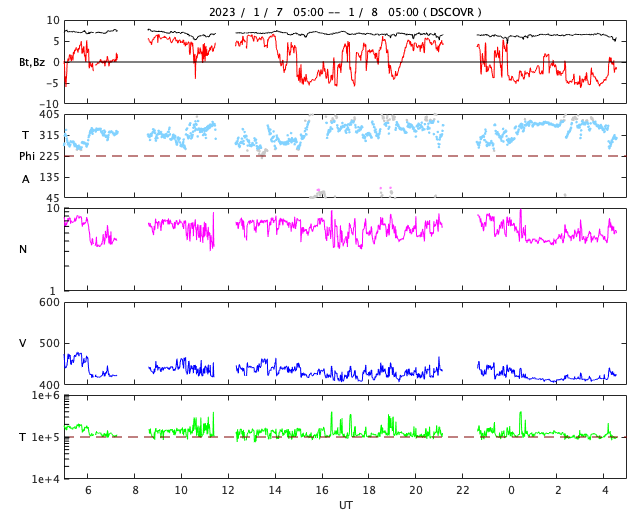
Task: Click the N density panel label
Action: 23,249
